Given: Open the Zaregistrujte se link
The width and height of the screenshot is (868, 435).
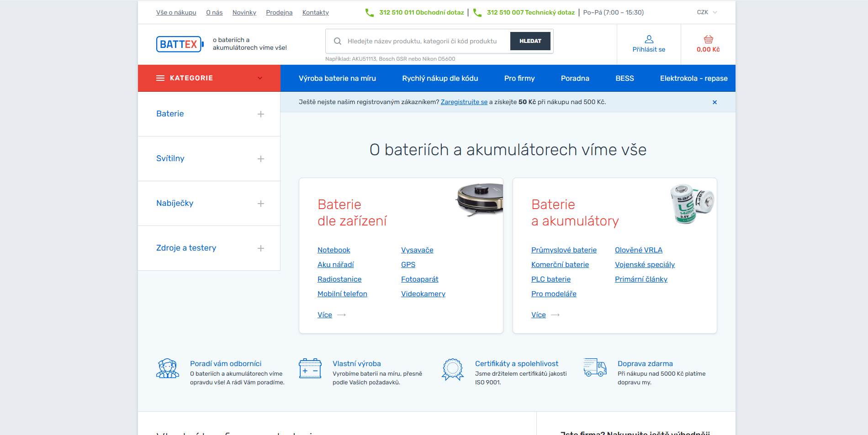Looking at the screenshot, I should click(464, 102).
